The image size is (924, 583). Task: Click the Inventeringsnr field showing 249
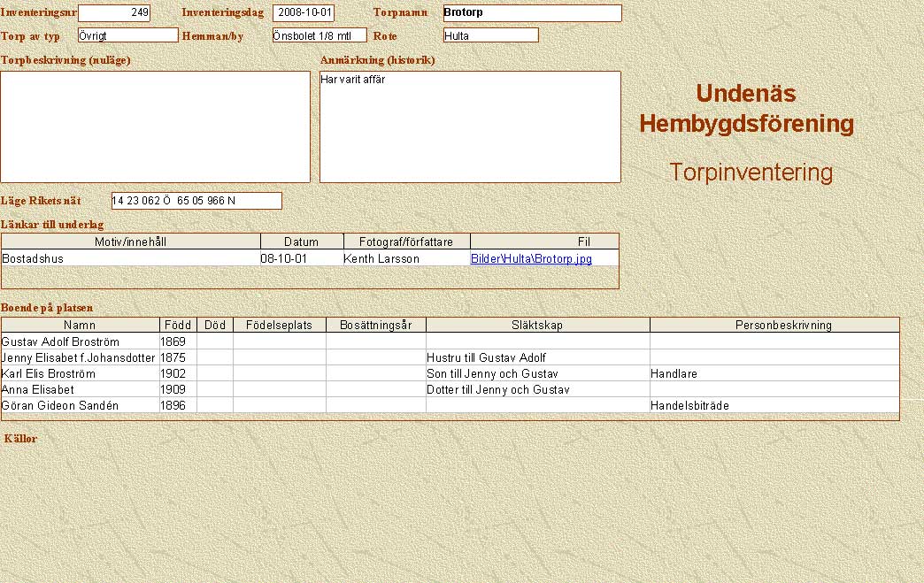coord(114,13)
